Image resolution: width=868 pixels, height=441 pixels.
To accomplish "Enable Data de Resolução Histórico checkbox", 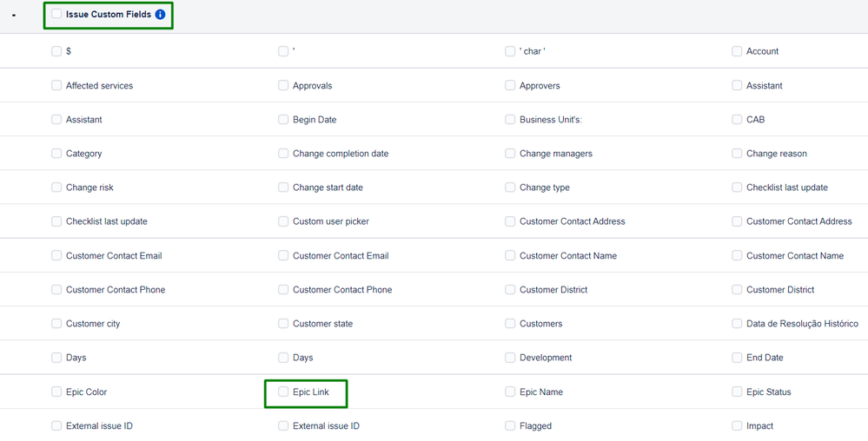I will (737, 324).
